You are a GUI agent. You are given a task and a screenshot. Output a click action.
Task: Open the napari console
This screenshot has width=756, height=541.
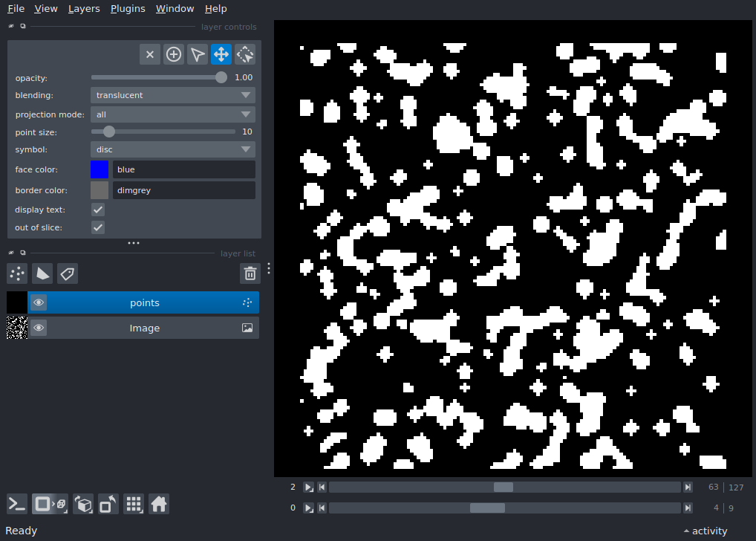(x=17, y=505)
